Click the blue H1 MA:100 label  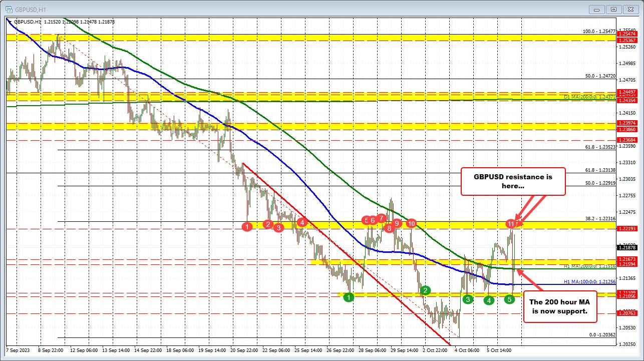(591, 282)
